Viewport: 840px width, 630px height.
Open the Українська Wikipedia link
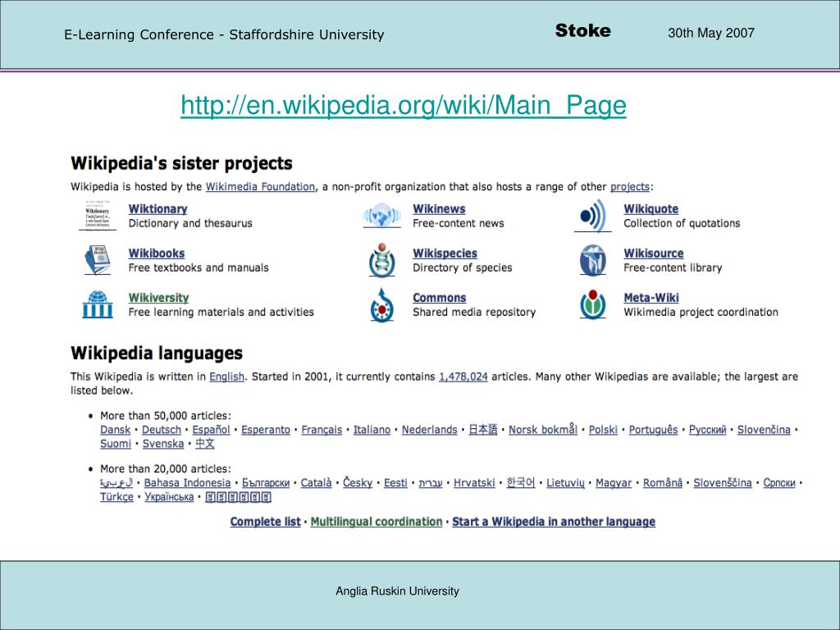(x=169, y=496)
